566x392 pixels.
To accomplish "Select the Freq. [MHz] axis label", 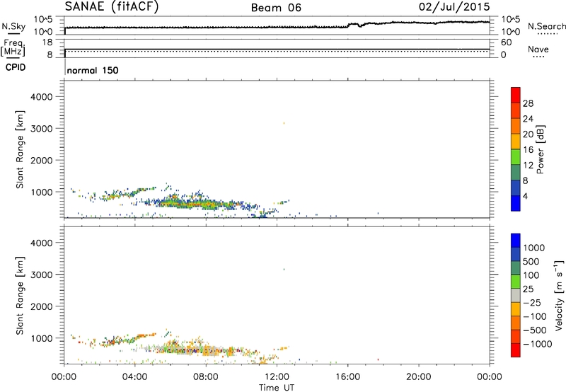I will (13, 47).
